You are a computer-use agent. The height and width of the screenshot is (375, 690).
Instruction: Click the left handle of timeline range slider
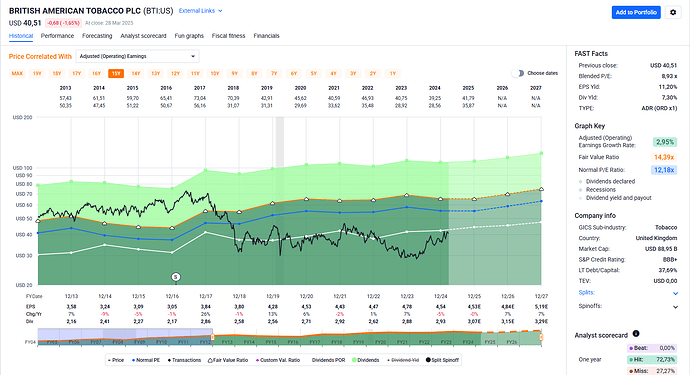click(213, 337)
